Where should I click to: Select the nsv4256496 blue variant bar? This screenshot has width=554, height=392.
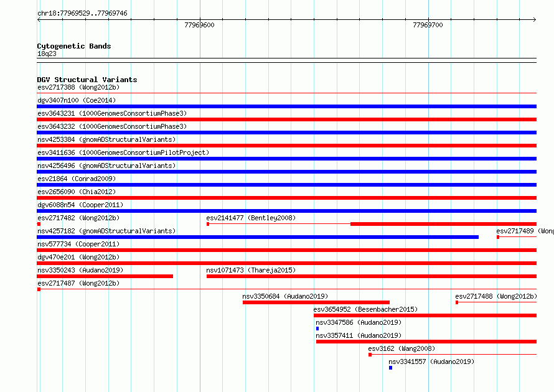[286, 172]
